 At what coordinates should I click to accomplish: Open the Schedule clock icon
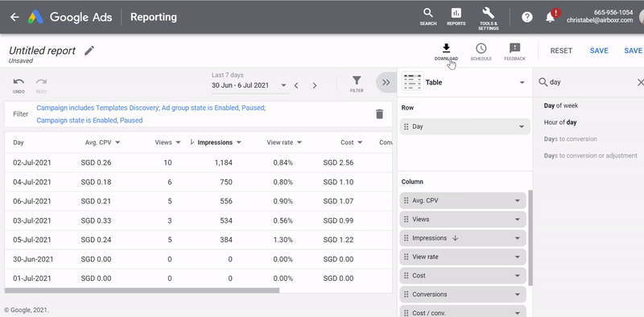(x=481, y=52)
